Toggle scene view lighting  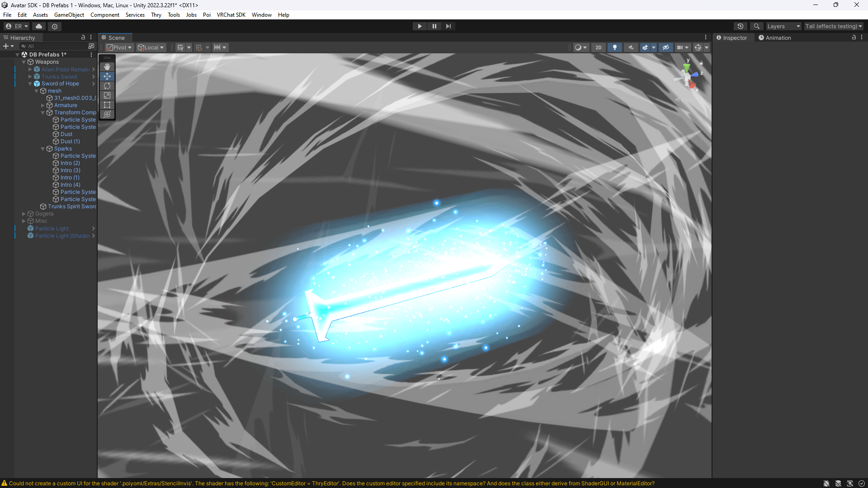pos(614,47)
